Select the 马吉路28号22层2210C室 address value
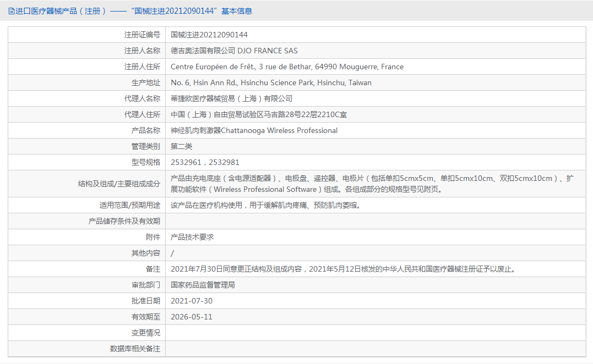Viewport: 593px width, 364px height. coord(259,114)
